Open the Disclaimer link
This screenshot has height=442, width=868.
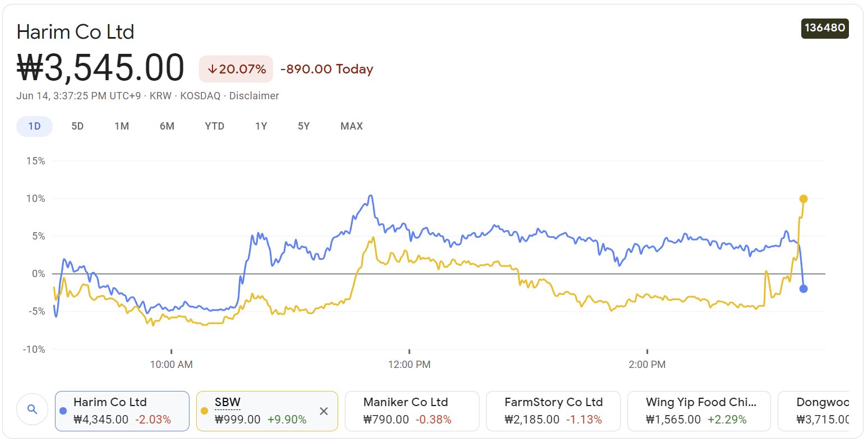(x=254, y=96)
